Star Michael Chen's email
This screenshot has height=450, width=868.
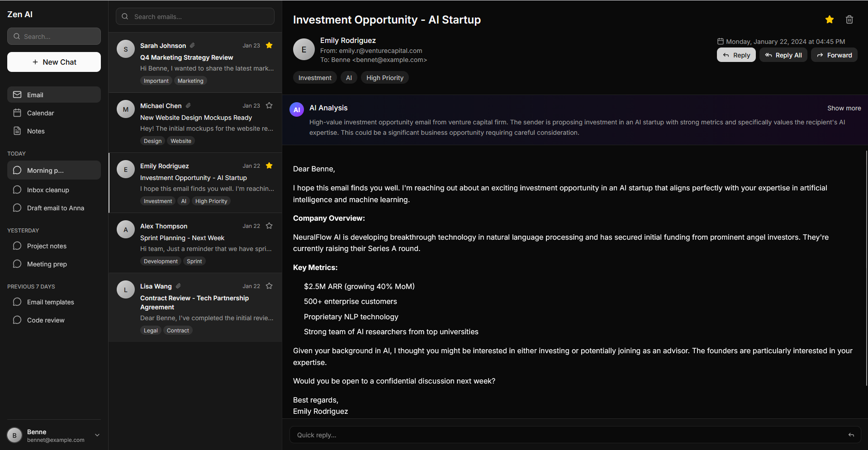tap(269, 105)
